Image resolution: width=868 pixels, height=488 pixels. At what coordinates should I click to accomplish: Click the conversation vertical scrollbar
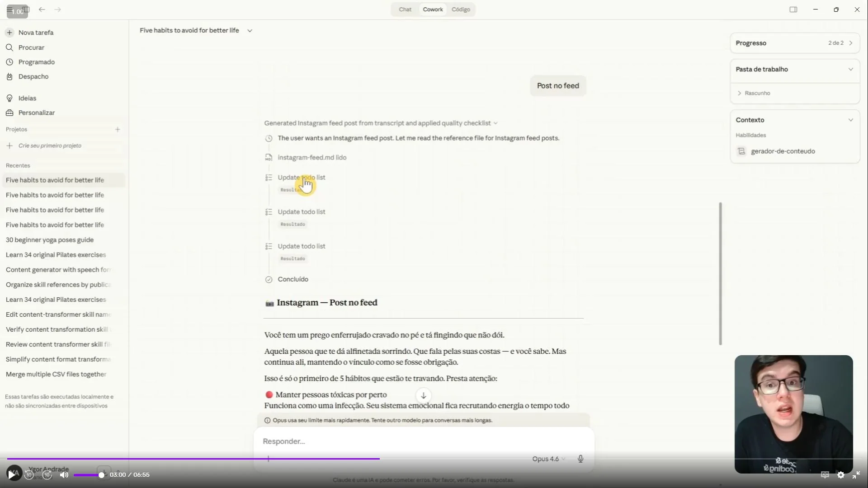[x=720, y=274]
